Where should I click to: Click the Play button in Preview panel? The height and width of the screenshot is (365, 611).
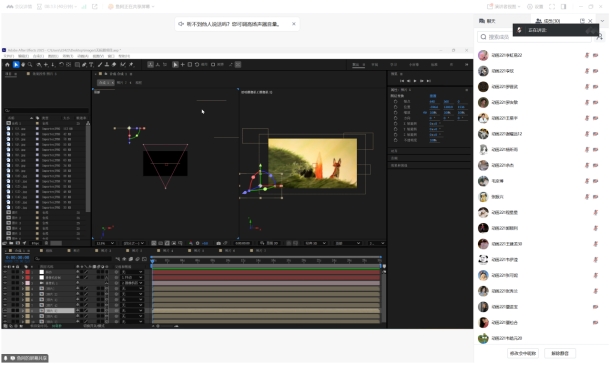(415, 81)
